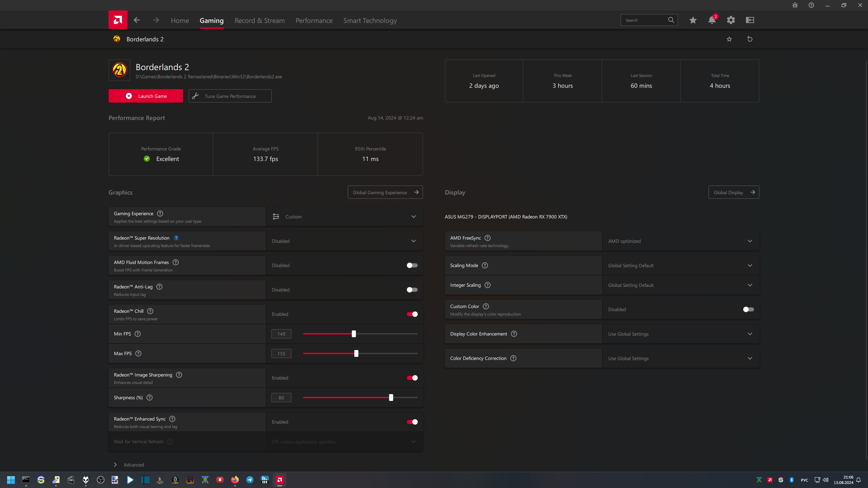Turn on Custom Color toggle
The height and width of the screenshot is (488, 868).
[748, 309]
